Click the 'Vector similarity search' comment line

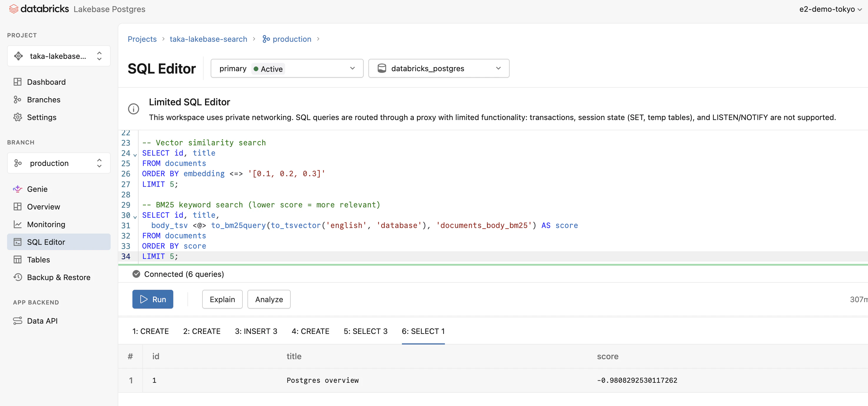pos(204,142)
